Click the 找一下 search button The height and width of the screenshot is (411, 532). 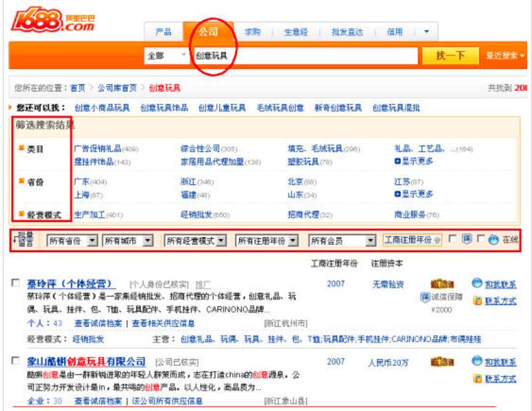click(450, 55)
